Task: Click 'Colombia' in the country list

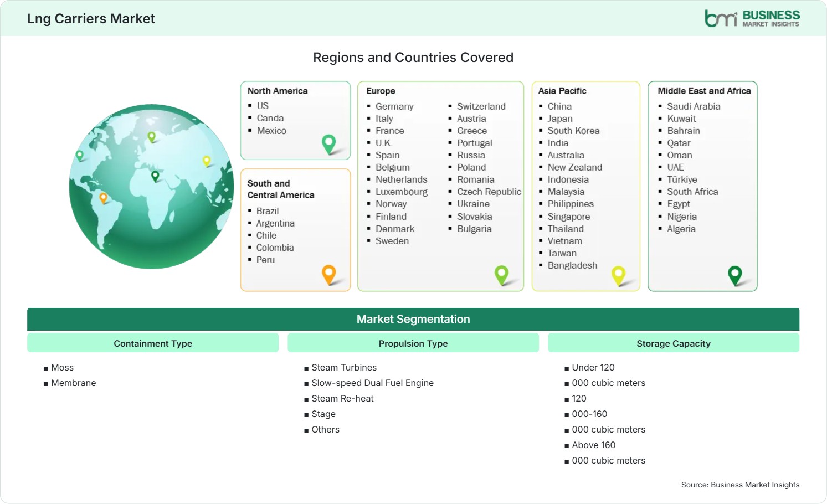Action: [x=275, y=248]
